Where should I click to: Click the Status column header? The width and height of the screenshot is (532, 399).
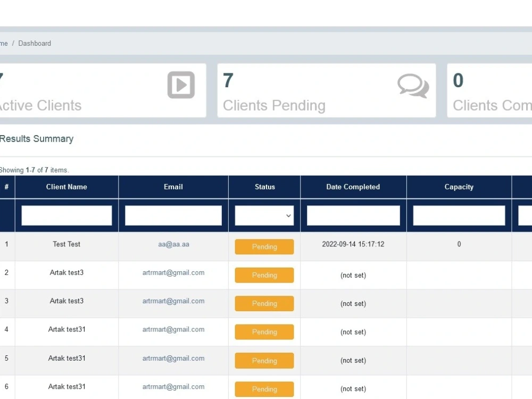pyautogui.click(x=264, y=187)
